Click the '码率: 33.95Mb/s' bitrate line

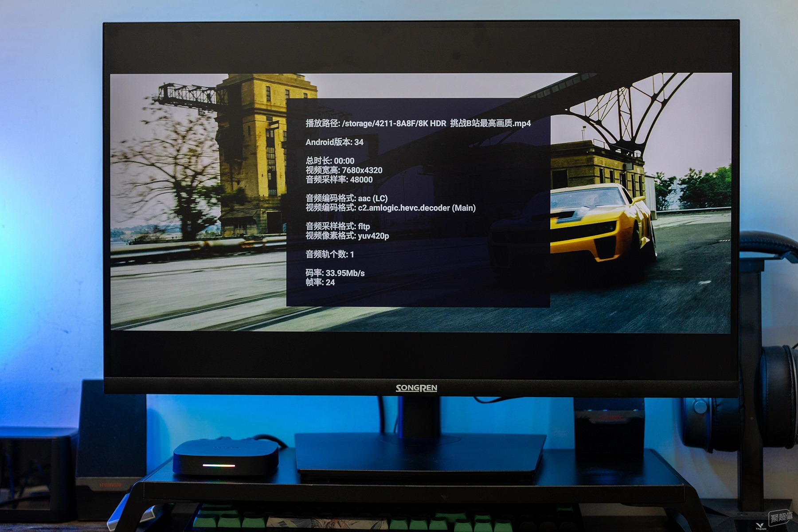[335, 273]
